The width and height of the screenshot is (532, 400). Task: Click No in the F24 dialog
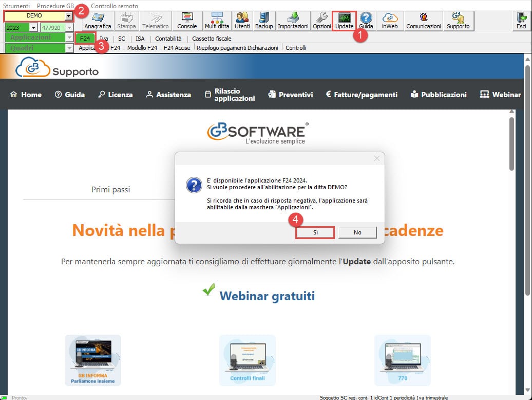(357, 232)
